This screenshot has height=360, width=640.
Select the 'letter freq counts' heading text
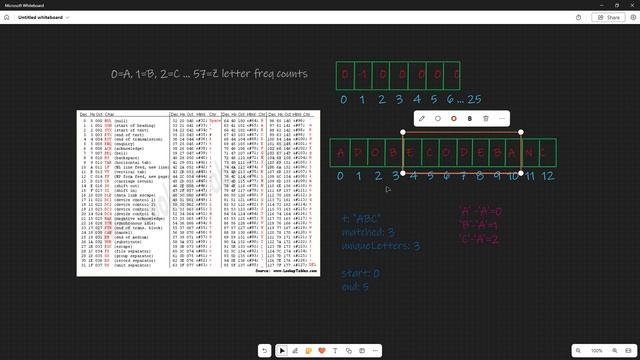coord(264,73)
